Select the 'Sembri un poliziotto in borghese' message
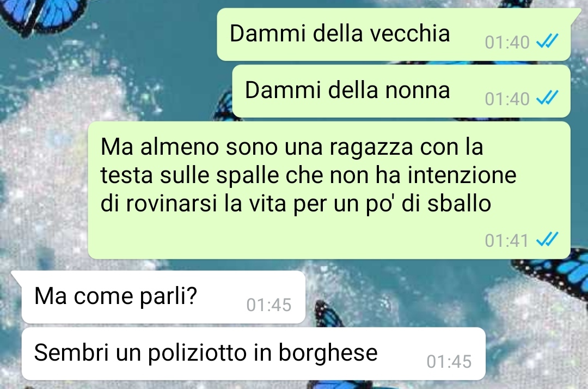Viewport: 588px width, 389px height. point(254,354)
